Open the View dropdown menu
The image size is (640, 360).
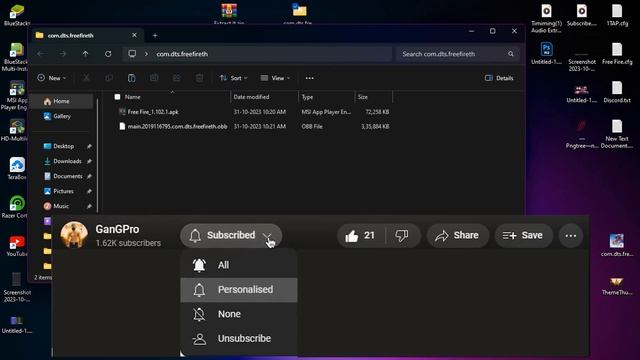point(276,78)
